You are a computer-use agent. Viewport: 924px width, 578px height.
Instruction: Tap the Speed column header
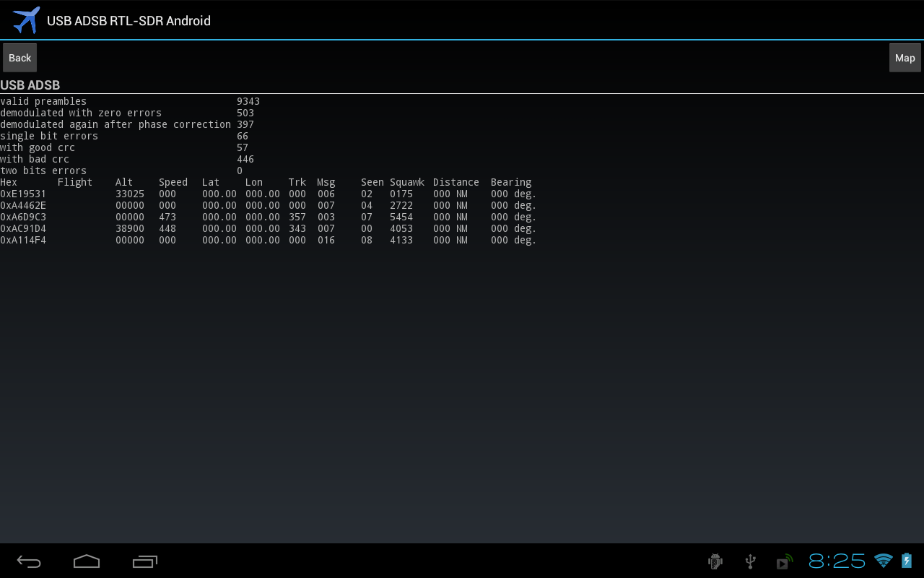[x=173, y=182]
